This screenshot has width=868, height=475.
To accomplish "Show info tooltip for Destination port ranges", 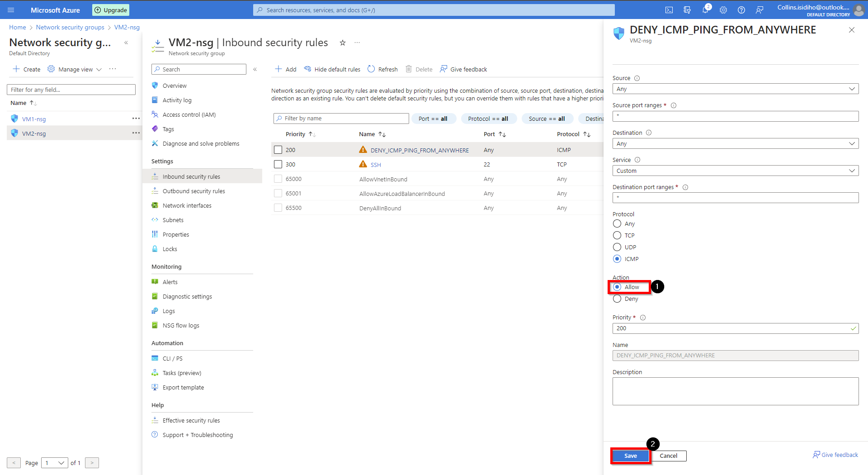I will pyautogui.click(x=685, y=187).
